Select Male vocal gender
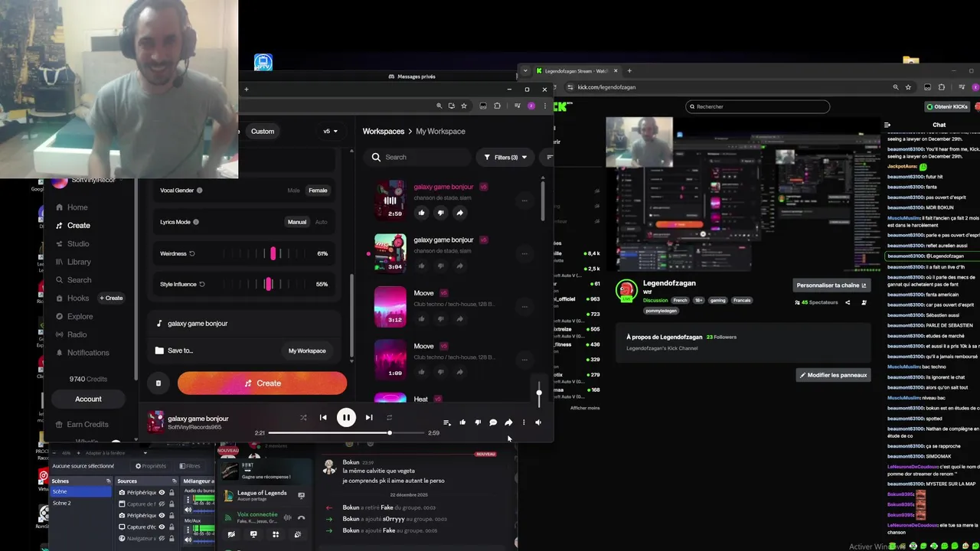Image resolution: width=980 pixels, height=551 pixels. 294,191
